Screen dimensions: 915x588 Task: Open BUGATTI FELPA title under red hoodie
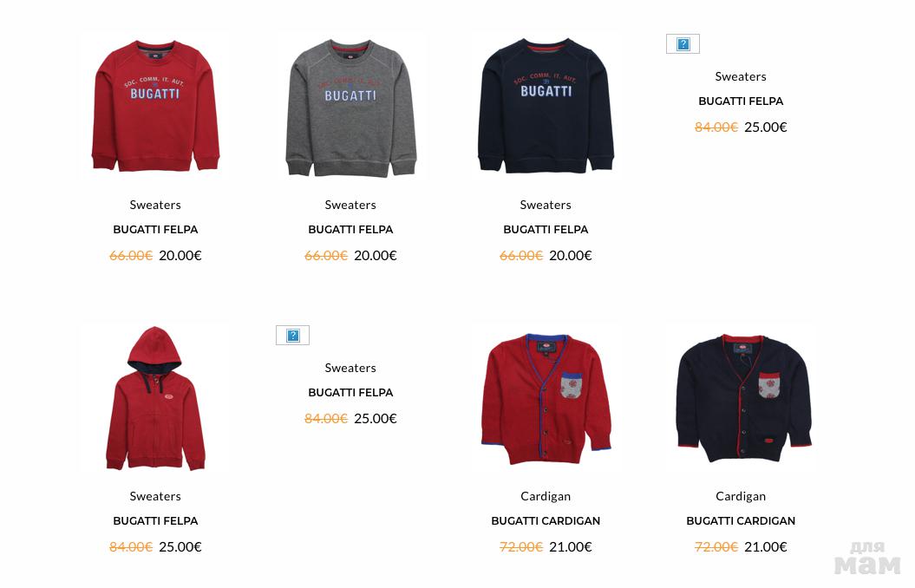click(x=155, y=521)
